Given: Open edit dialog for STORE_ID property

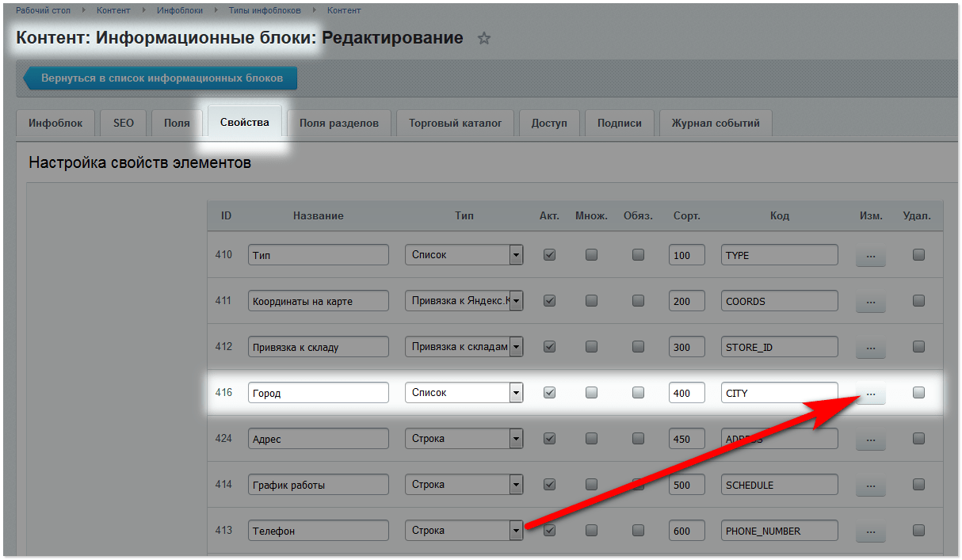Looking at the screenshot, I should 870,348.
